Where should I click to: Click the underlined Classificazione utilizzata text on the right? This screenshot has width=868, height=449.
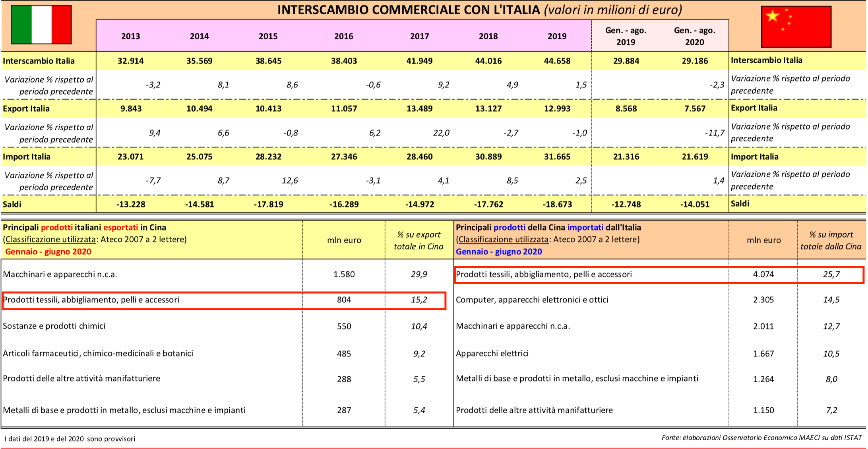coord(503,239)
